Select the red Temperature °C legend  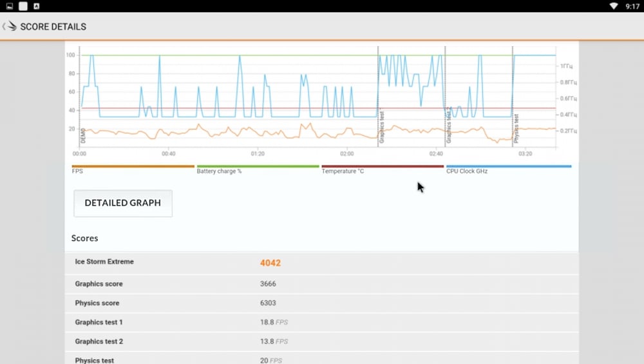tap(382, 167)
